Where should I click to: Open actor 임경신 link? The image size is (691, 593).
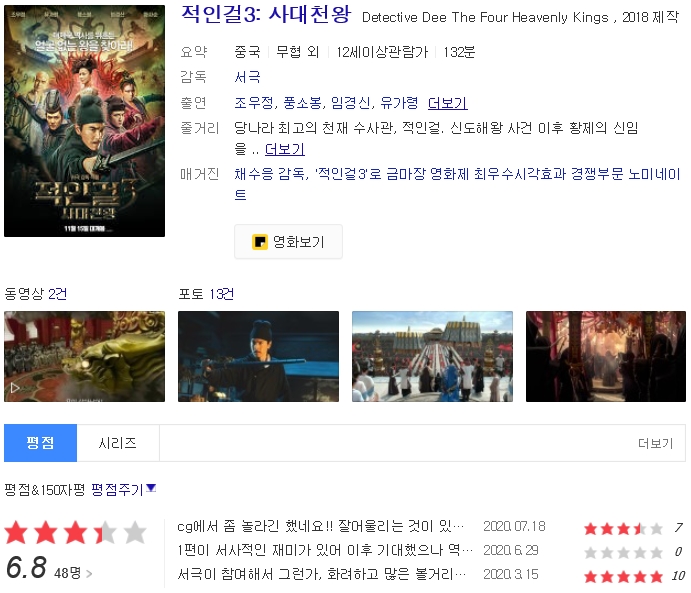click(x=350, y=103)
